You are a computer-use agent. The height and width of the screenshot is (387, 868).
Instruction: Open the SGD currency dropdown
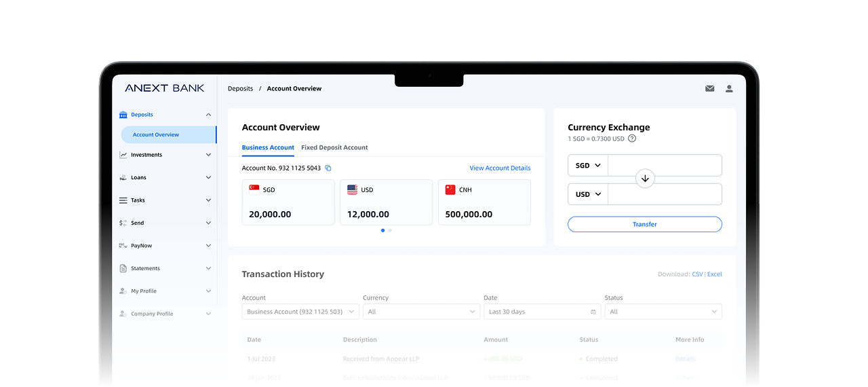588,166
